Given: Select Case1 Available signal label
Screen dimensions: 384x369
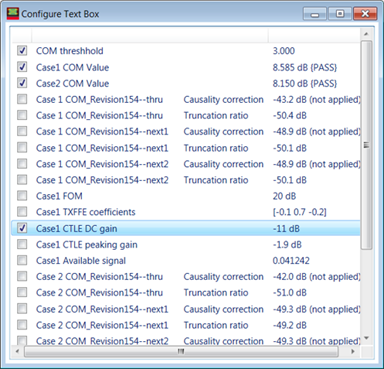Looking at the screenshot, I should (x=81, y=261).
